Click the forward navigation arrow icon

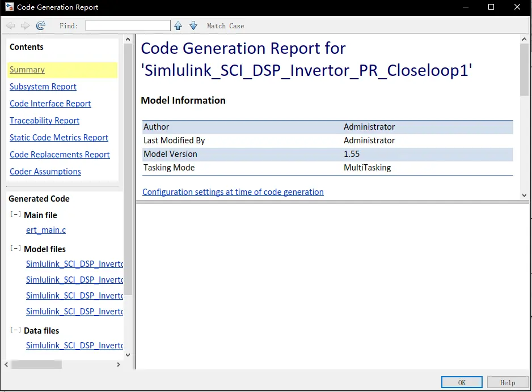pos(25,25)
